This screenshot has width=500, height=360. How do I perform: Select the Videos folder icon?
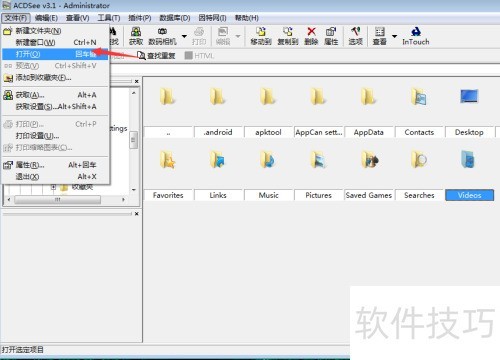pos(468,159)
